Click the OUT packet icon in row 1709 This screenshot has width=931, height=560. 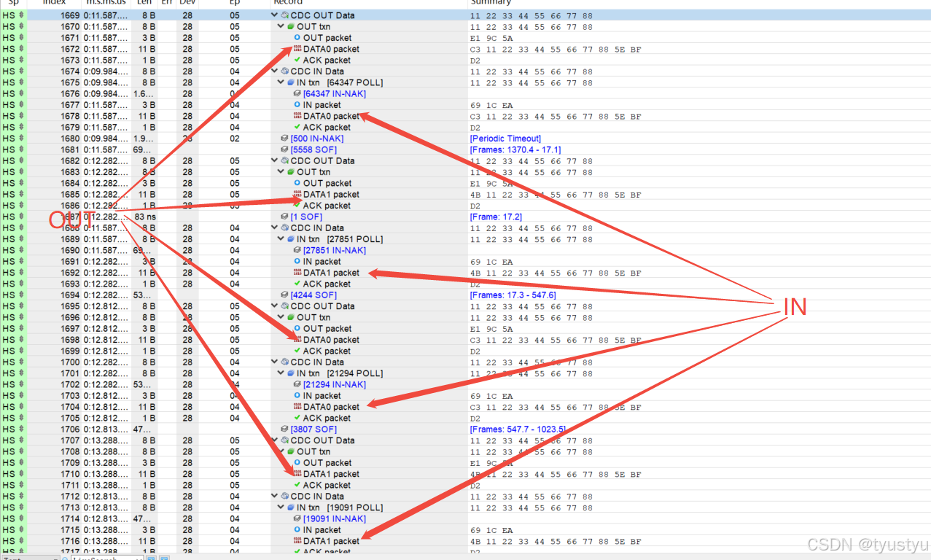point(297,463)
